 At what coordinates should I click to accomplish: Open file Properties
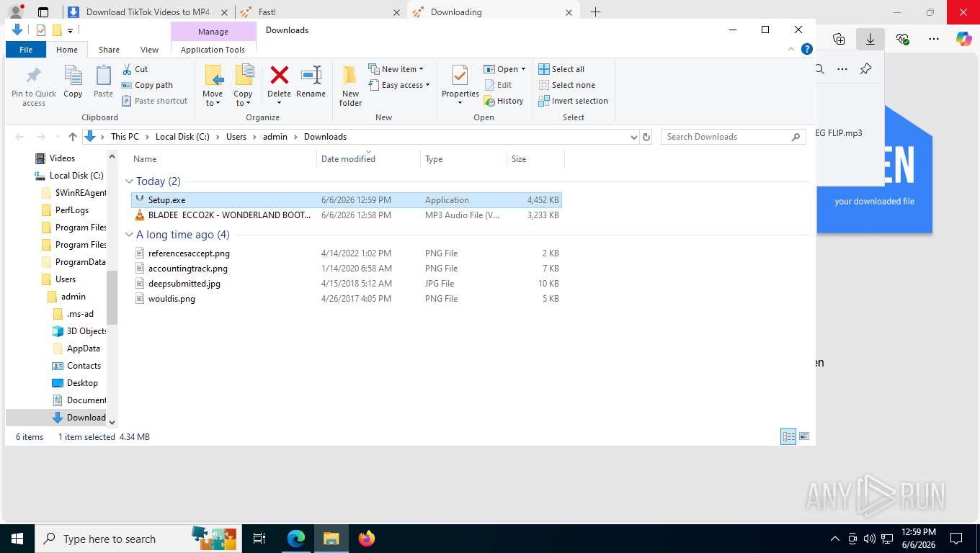pos(460,85)
